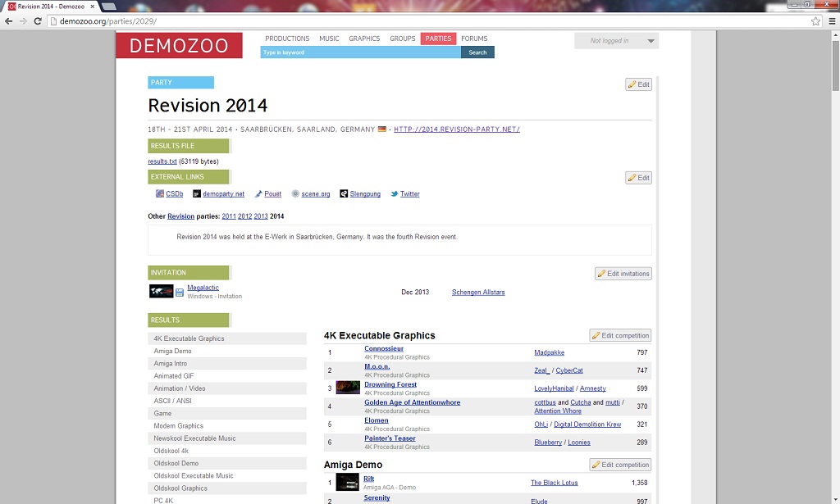Image resolution: width=840 pixels, height=504 pixels.
Task: Open The Black Lotus group link
Action: (554, 483)
